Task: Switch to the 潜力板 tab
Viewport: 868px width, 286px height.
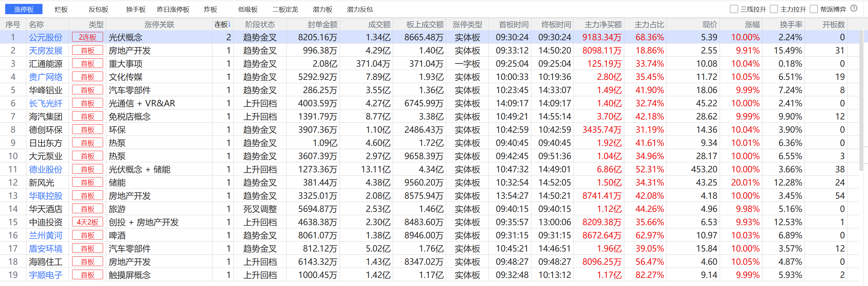Action: 323,9
